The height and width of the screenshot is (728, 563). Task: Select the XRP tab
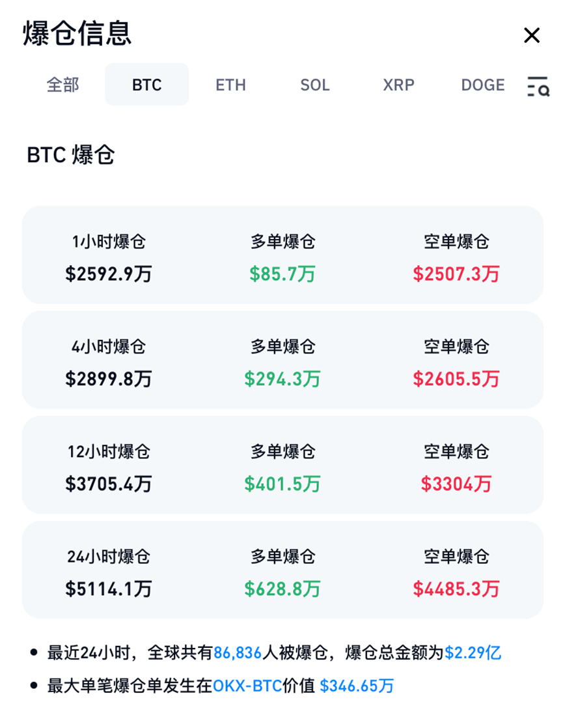pyautogui.click(x=399, y=85)
